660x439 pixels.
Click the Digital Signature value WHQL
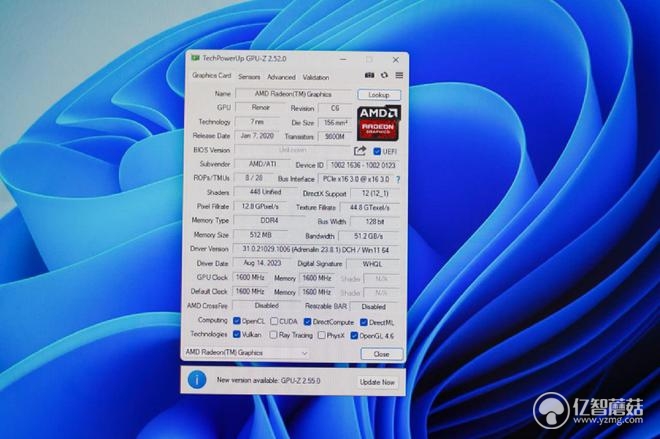point(372,264)
